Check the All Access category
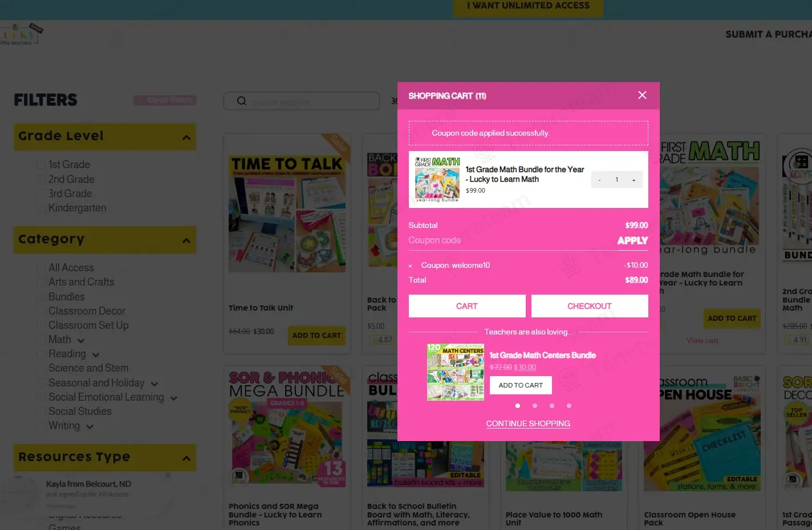Viewport: 812px width, 530px height. [41, 268]
